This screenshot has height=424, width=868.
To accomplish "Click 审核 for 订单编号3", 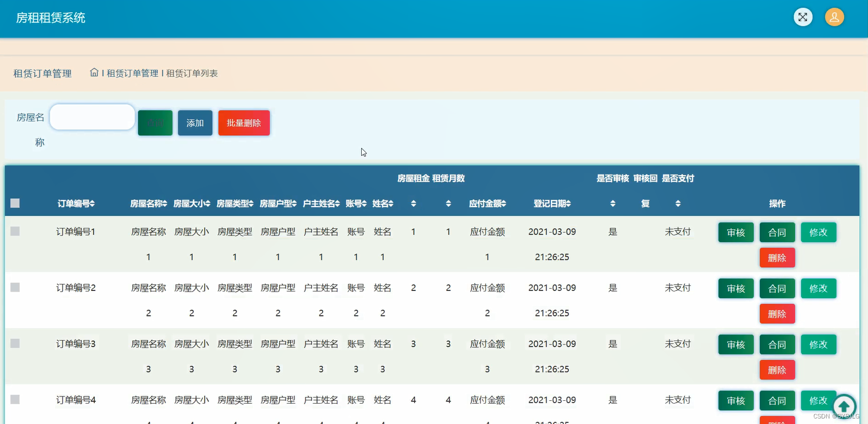I will [x=736, y=344].
